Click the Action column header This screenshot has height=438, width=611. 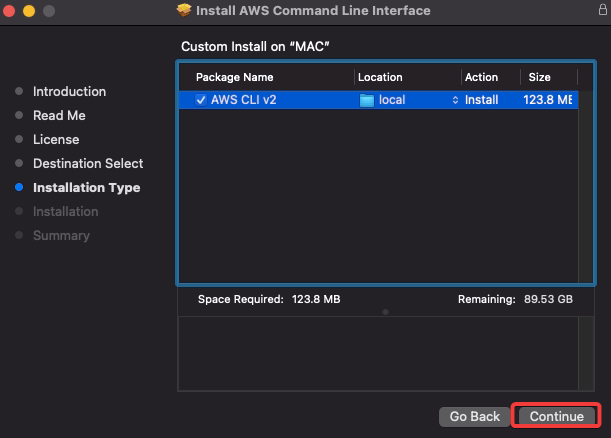point(481,77)
